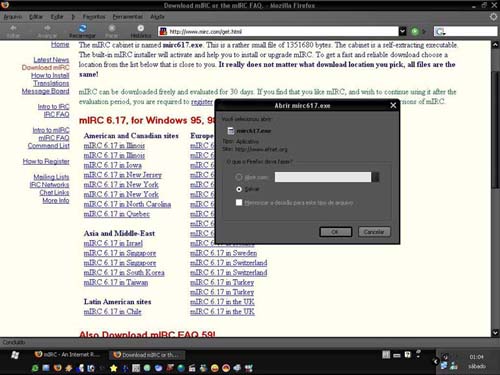
Task: Open the Ajuda menu
Action: [x=157, y=17]
